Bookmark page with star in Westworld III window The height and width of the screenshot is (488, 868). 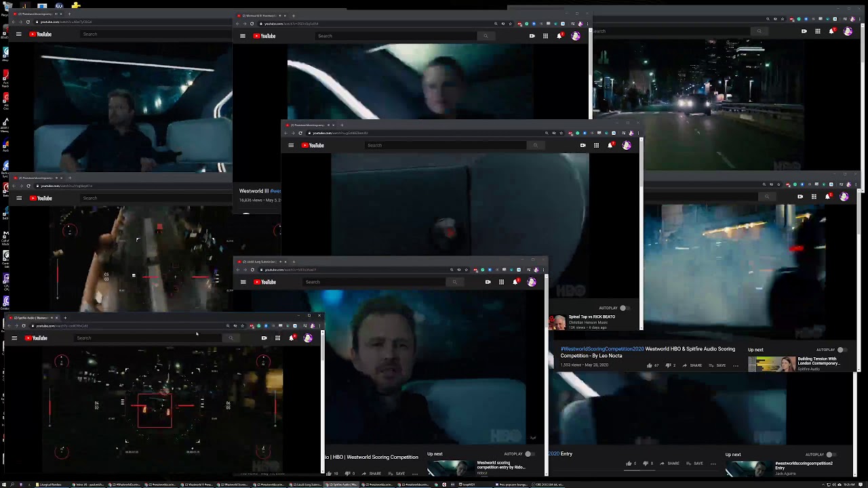click(510, 24)
